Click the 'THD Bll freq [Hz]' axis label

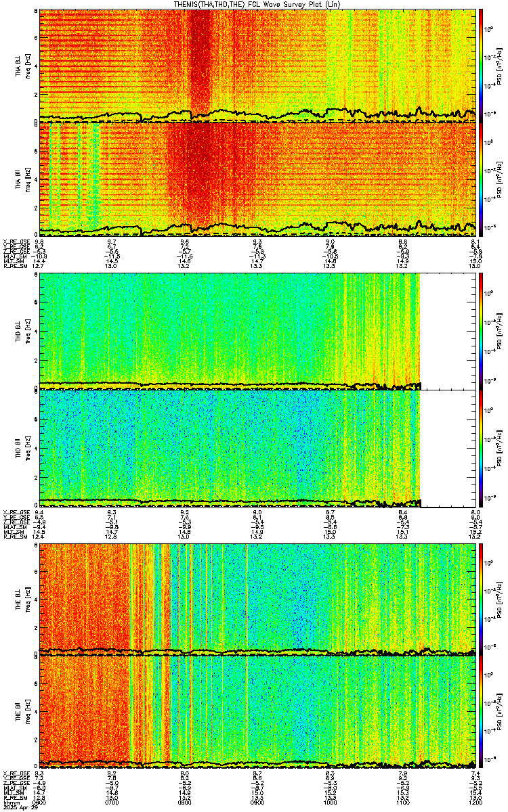point(24,447)
